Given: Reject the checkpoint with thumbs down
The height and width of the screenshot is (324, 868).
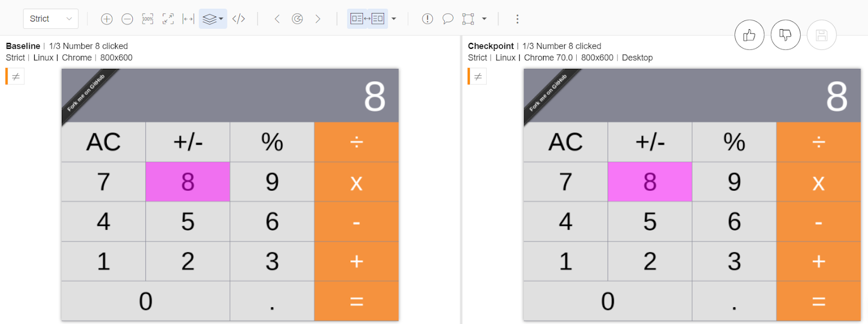Looking at the screenshot, I should tap(785, 35).
